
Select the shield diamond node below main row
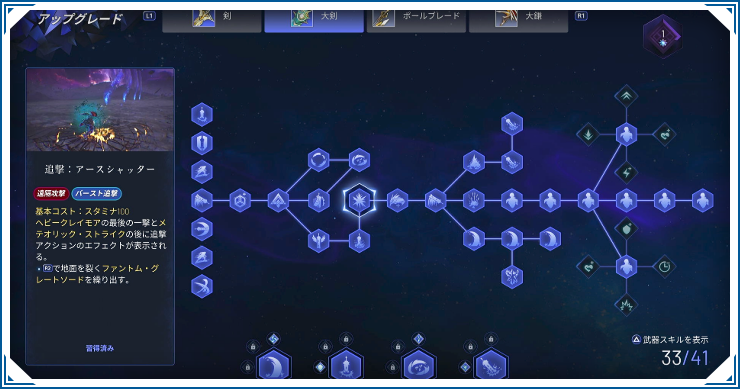(626, 229)
